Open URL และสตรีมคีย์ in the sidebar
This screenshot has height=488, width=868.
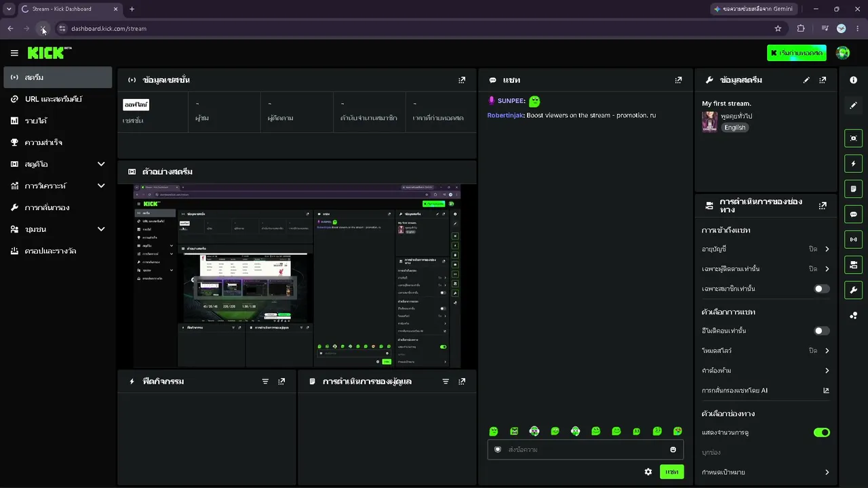pyautogui.click(x=58, y=99)
